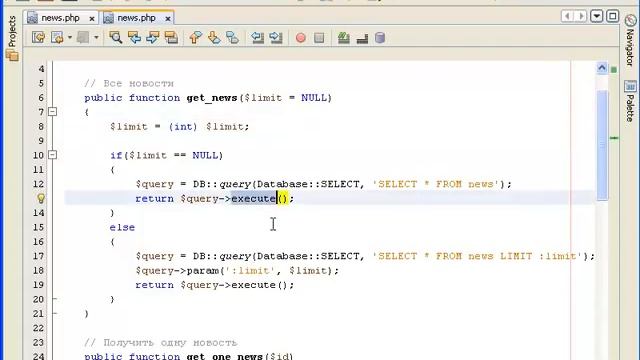Switch to the inactive news.php tab
Viewport: 640px width, 360px height.
tap(60, 18)
